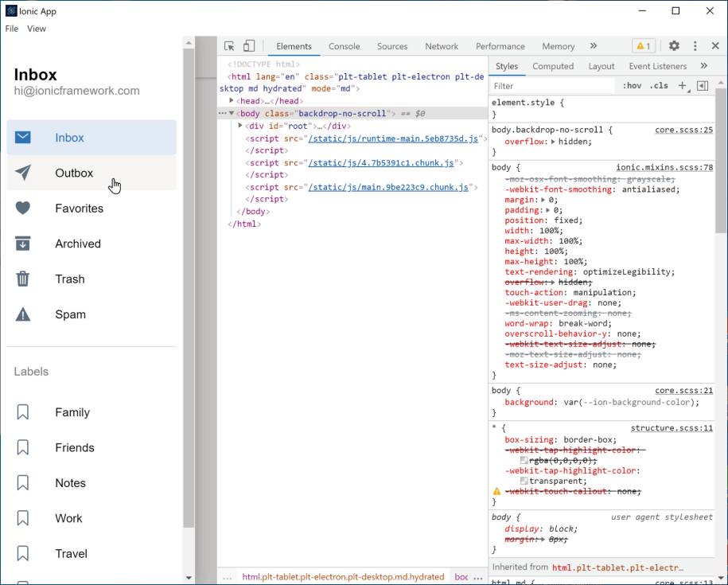
Task: Click the Notes bookmark icon
Action: coord(23,483)
